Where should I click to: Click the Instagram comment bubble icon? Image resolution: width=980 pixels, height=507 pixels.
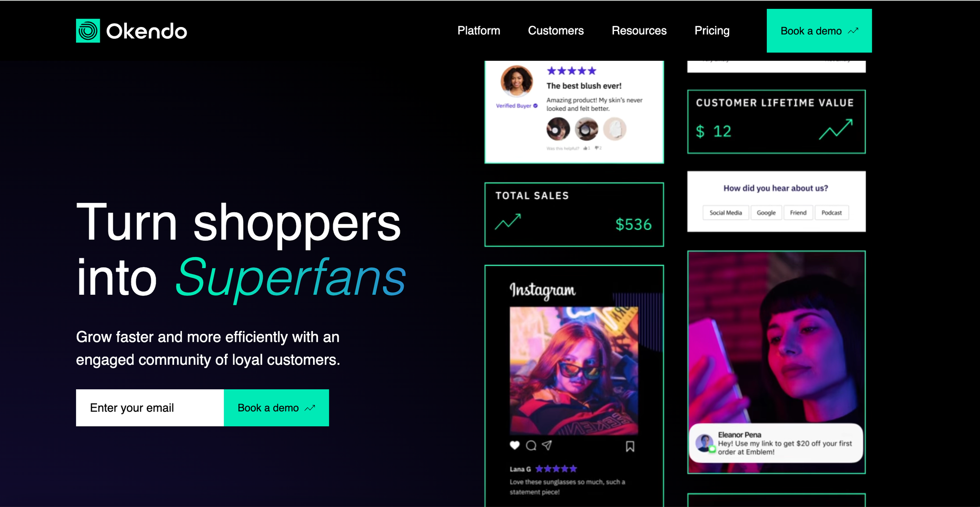click(x=531, y=446)
